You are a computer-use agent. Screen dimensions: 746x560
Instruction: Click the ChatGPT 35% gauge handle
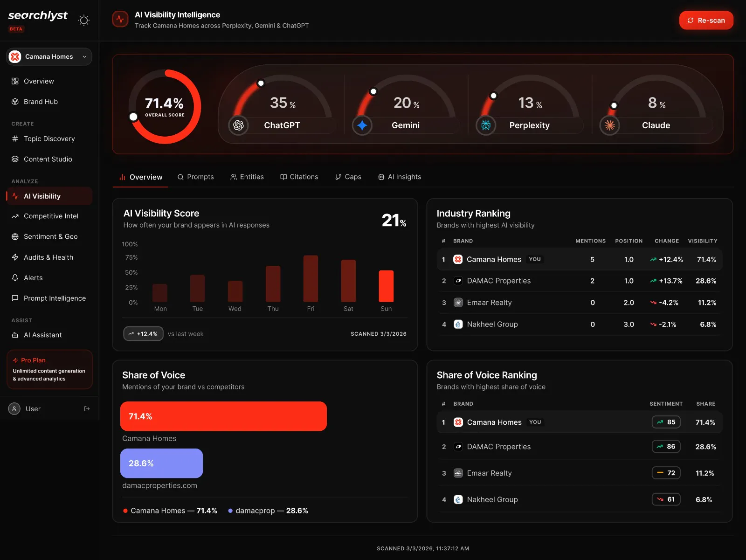click(x=261, y=83)
